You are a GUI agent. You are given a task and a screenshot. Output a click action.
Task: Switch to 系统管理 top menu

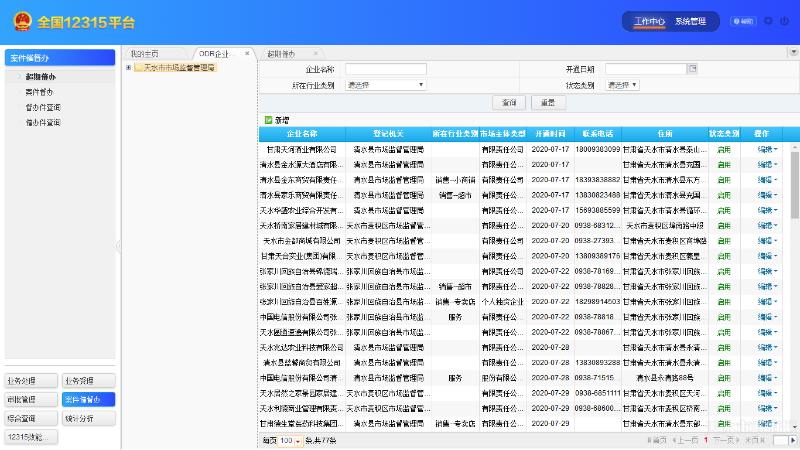pos(690,21)
